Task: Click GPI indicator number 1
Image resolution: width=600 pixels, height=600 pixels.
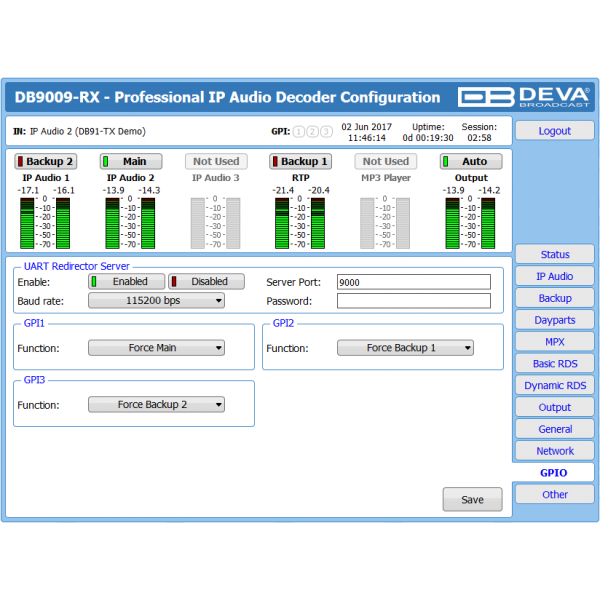Action: (299, 132)
